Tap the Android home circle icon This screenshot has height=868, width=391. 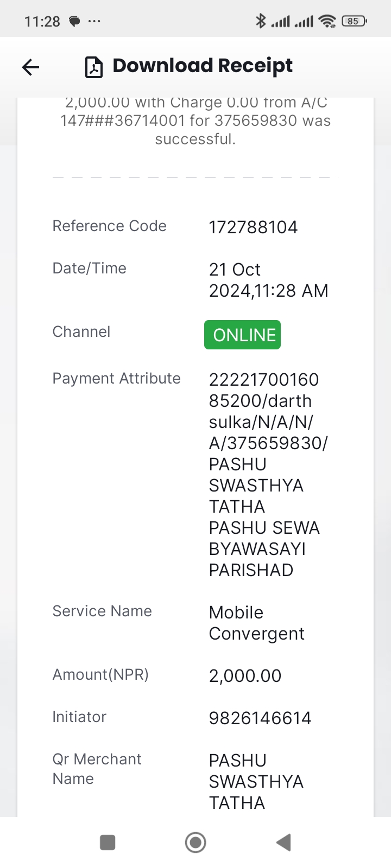click(x=195, y=843)
